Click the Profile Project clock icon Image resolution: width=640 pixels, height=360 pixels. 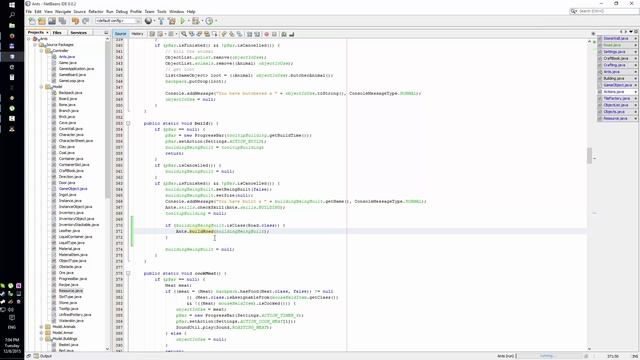click(x=209, y=21)
